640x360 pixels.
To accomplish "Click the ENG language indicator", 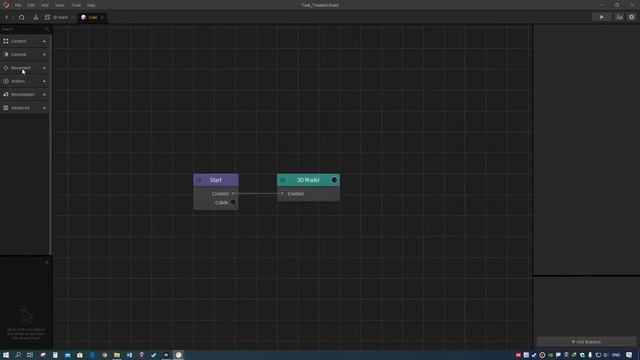I will click(x=616, y=355).
